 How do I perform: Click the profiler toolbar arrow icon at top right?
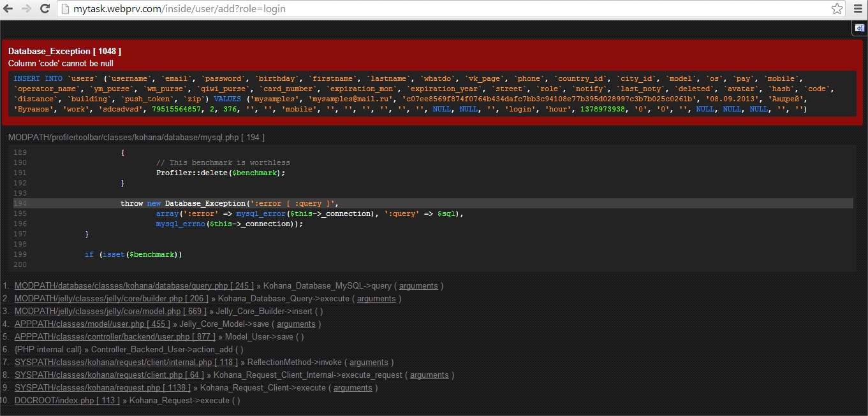(859, 28)
